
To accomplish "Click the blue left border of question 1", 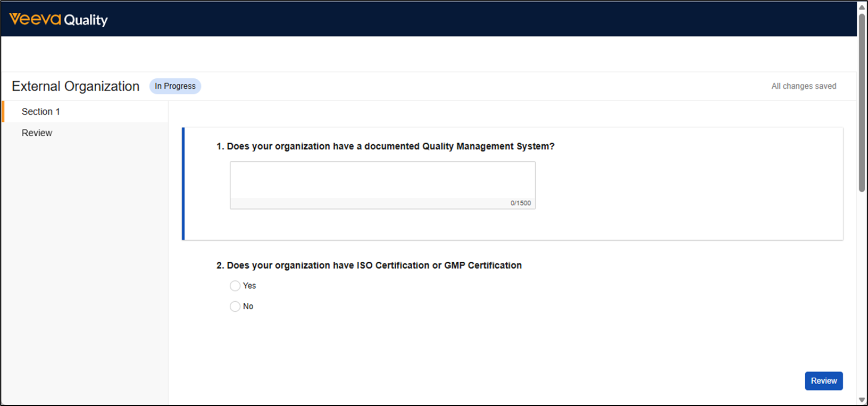I will click(x=183, y=184).
